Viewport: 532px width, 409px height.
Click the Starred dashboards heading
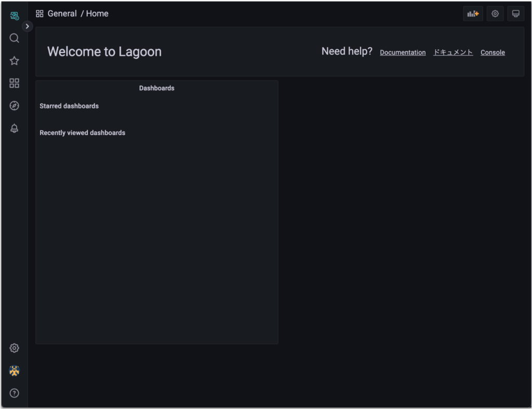69,106
